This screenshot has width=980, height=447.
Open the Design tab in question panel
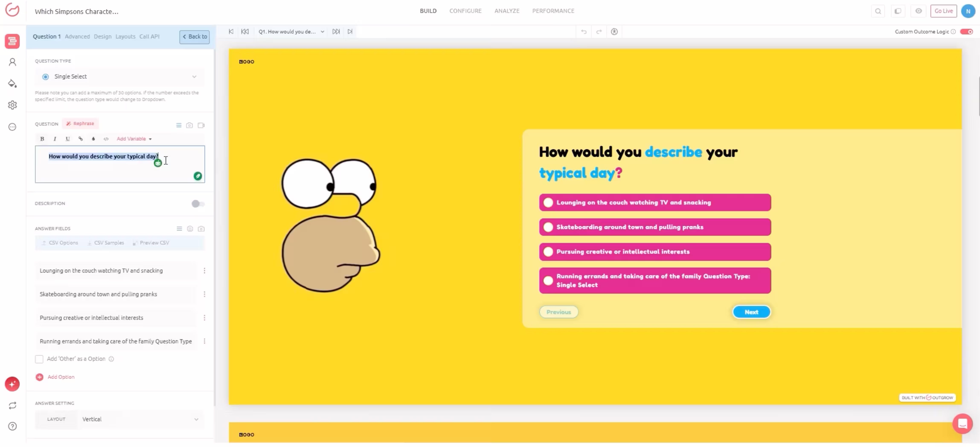click(x=102, y=37)
